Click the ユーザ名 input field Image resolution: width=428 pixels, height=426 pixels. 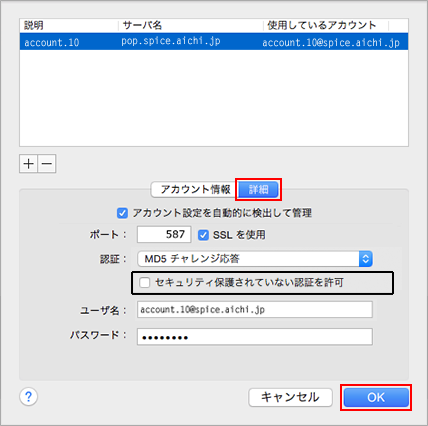click(255, 310)
